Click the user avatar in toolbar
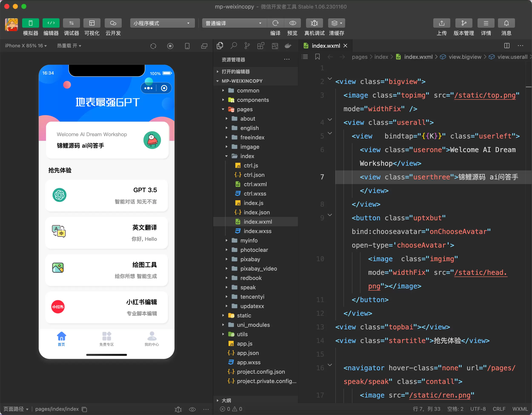Viewport: 532px width, 415px height. (x=11, y=25)
